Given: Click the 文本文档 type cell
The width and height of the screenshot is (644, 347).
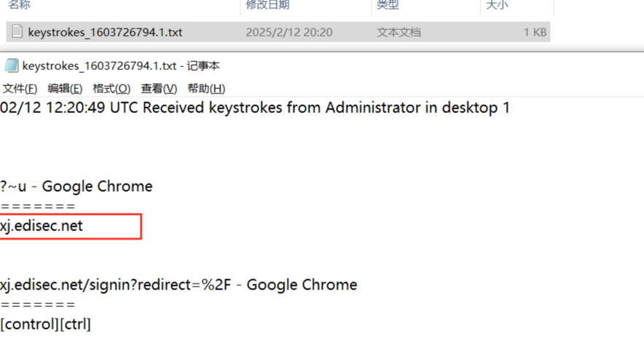Looking at the screenshot, I should tap(398, 32).
